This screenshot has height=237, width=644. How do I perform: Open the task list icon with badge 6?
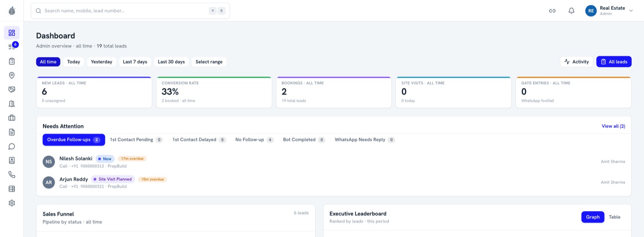pyautogui.click(x=12, y=47)
